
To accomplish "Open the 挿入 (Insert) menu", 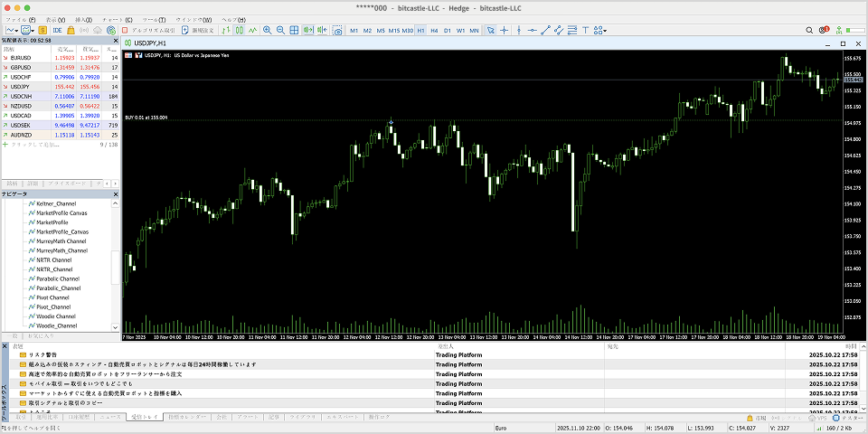I will tap(83, 20).
